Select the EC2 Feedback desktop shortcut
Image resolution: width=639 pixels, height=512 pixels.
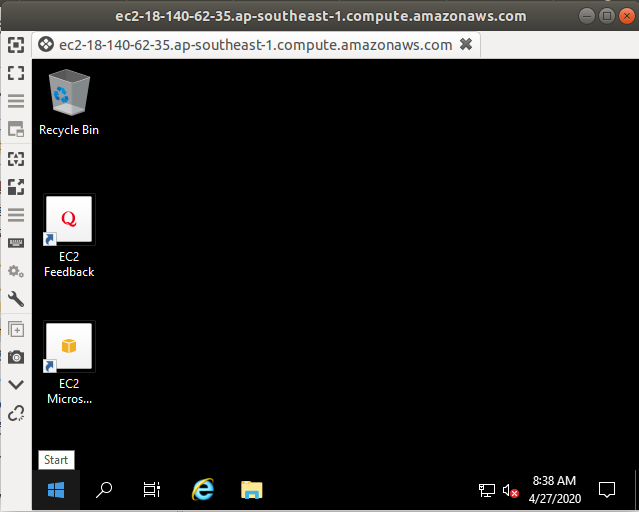[69, 236]
